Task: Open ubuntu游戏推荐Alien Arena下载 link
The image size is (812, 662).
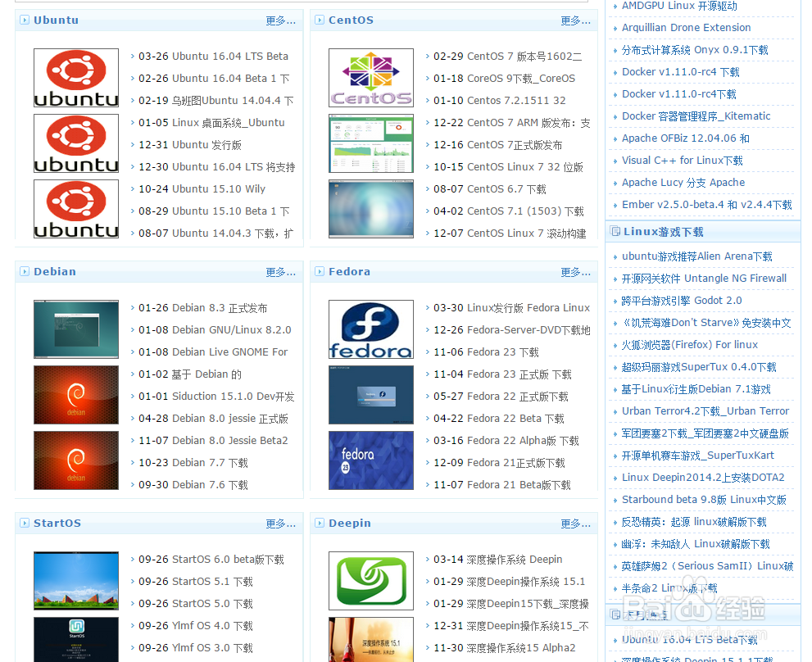Action: 697,256
